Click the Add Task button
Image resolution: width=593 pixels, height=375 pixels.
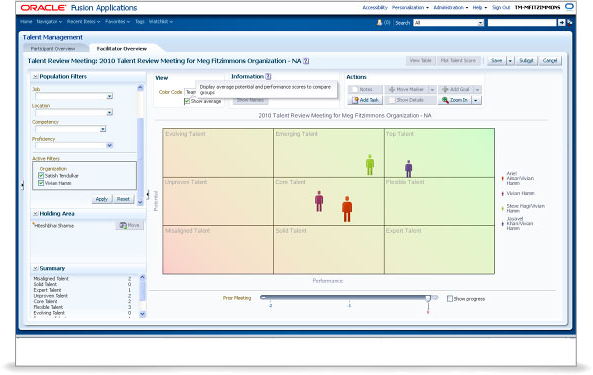coord(366,100)
